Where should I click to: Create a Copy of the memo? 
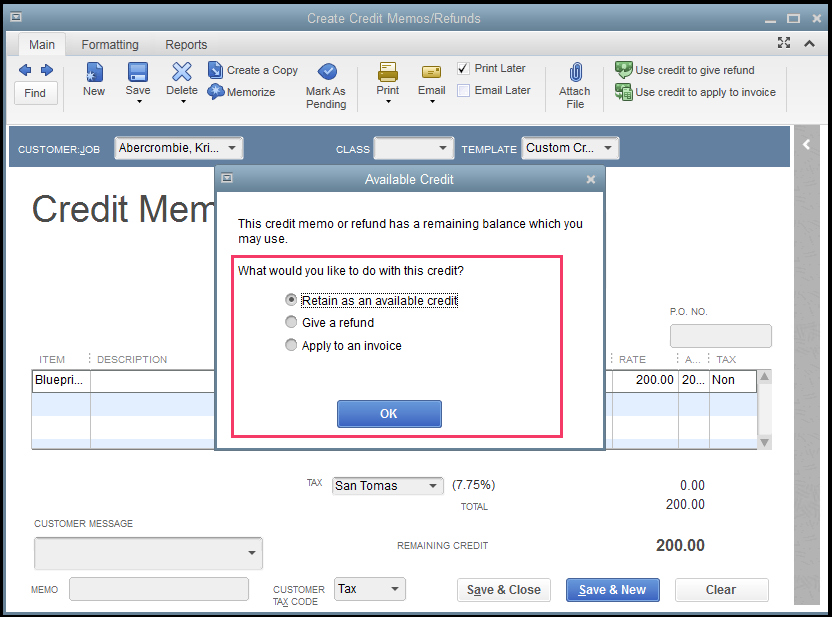[253, 70]
